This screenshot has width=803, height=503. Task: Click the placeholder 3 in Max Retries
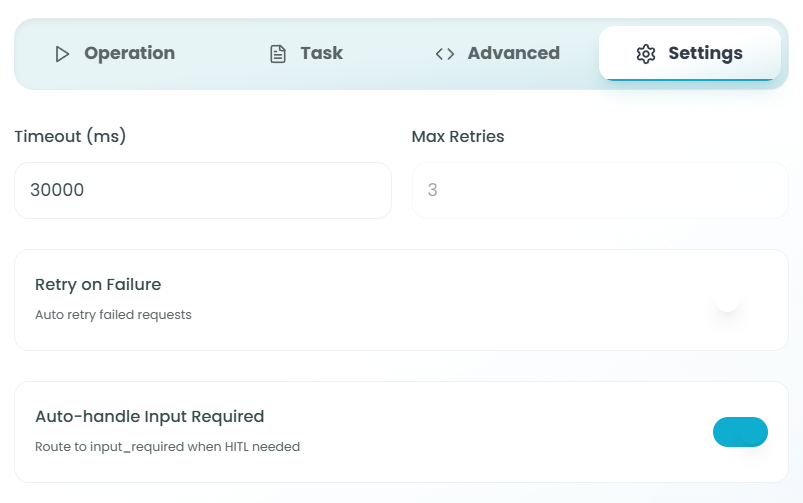pos(433,190)
